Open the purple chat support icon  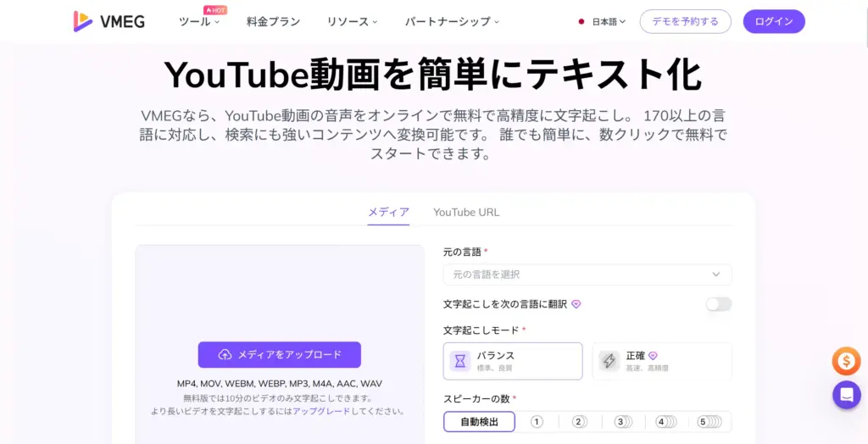point(845,395)
